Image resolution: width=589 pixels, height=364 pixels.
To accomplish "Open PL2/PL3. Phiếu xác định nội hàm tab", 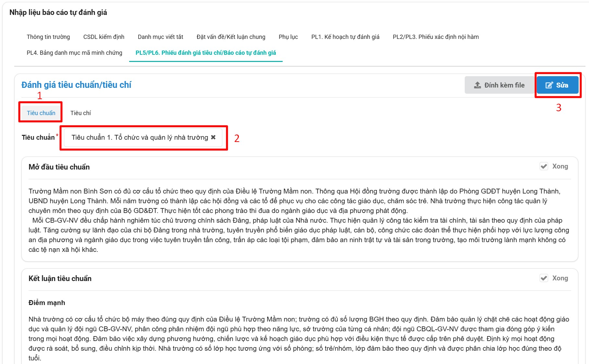I will [x=436, y=37].
